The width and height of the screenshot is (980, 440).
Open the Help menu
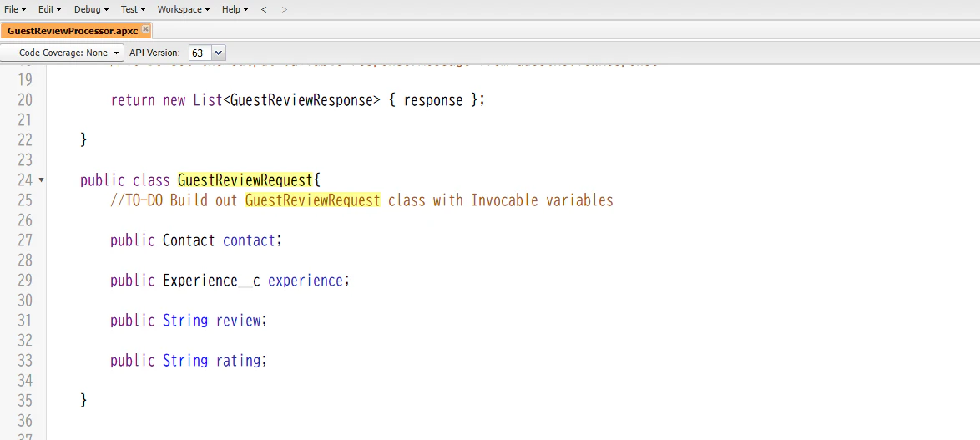click(x=235, y=9)
